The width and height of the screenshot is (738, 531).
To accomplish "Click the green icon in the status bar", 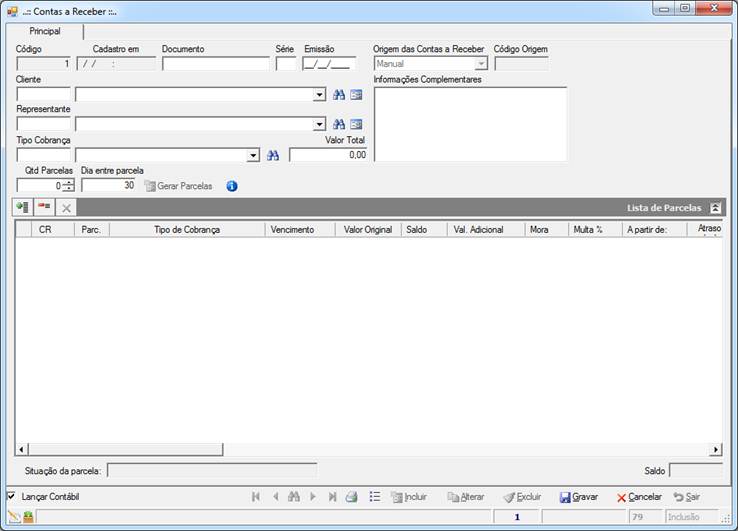I will pyautogui.click(x=28, y=517).
